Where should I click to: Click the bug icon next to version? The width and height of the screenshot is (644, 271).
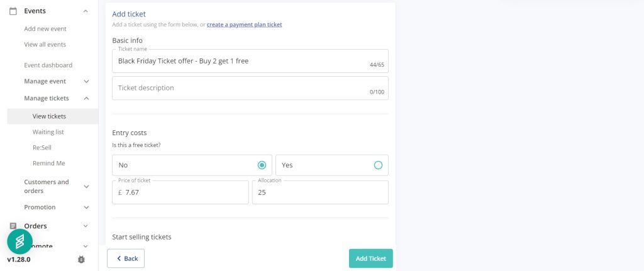coord(81,259)
